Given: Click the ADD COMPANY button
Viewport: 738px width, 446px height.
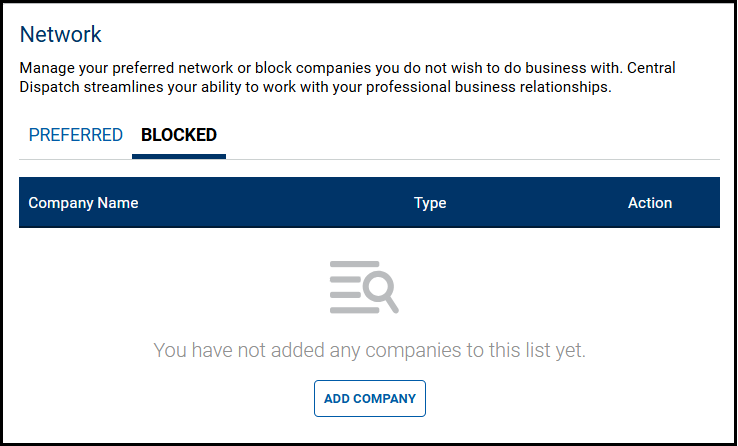Looking at the screenshot, I should tap(370, 398).
